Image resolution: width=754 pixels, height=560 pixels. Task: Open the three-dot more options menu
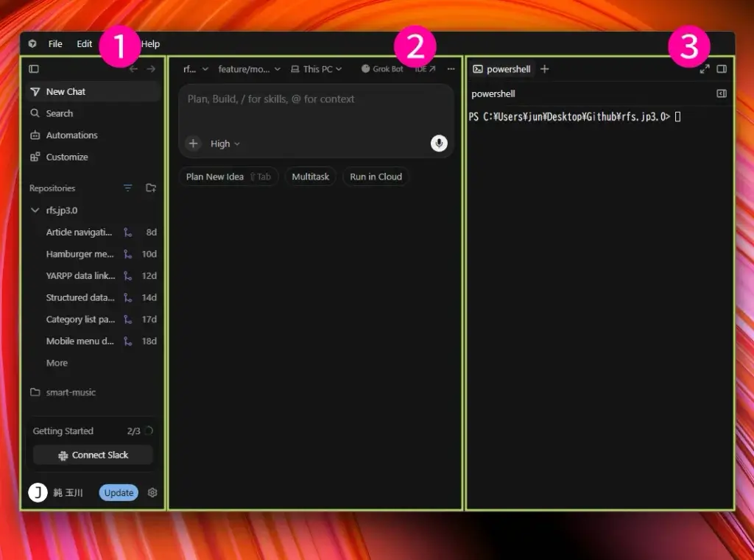pos(451,68)
